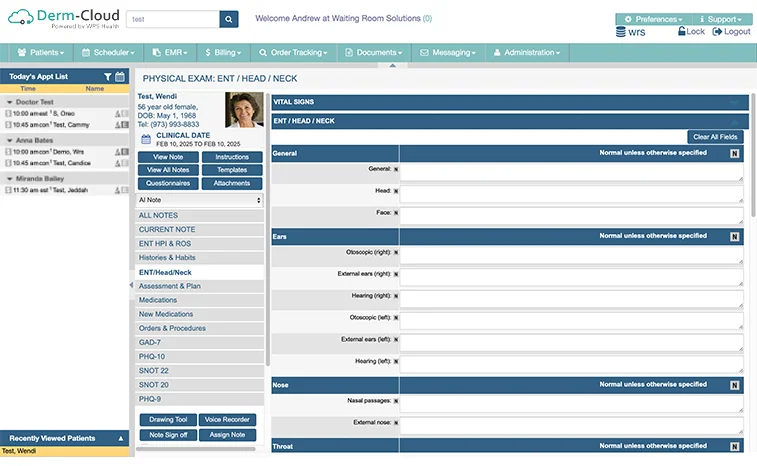Open the Messaging menu

[448, 52]
